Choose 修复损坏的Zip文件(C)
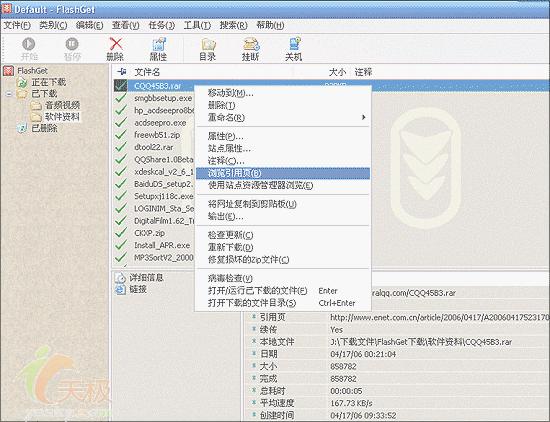This screenshot has height=422, width=550. [283, 260]
